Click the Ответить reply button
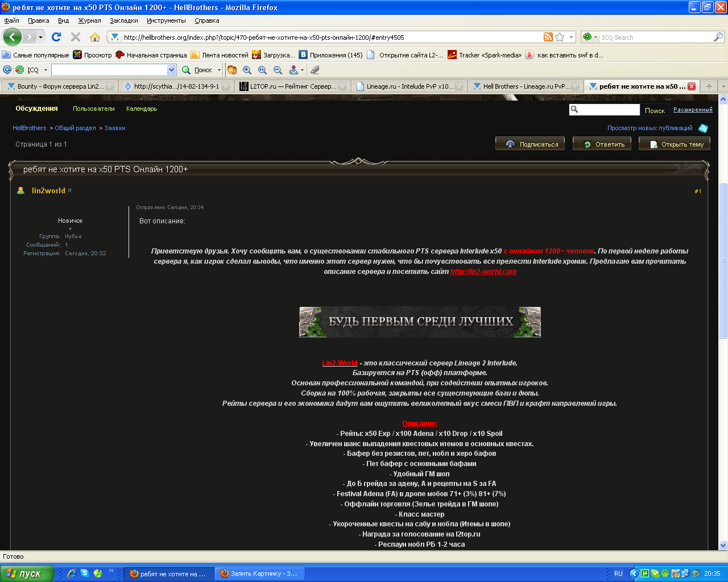 603,144
